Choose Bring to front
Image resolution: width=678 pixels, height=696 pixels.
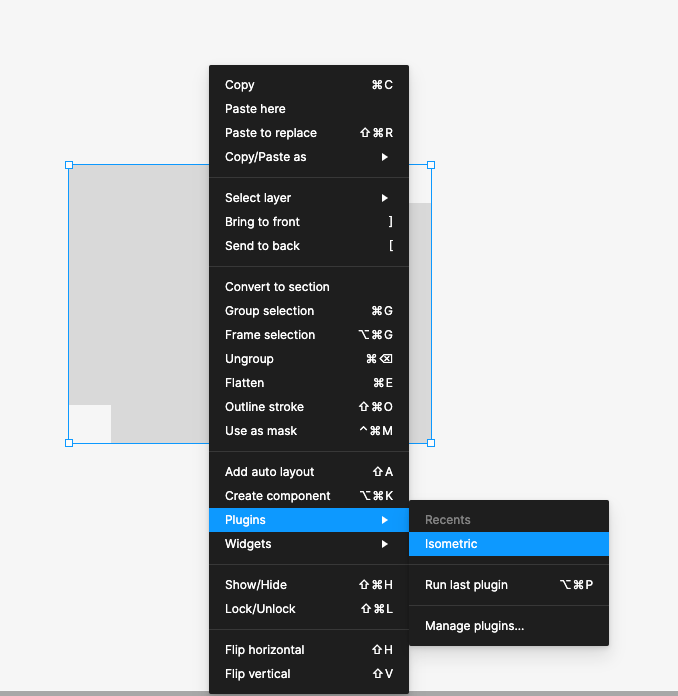tap(309, 222)
